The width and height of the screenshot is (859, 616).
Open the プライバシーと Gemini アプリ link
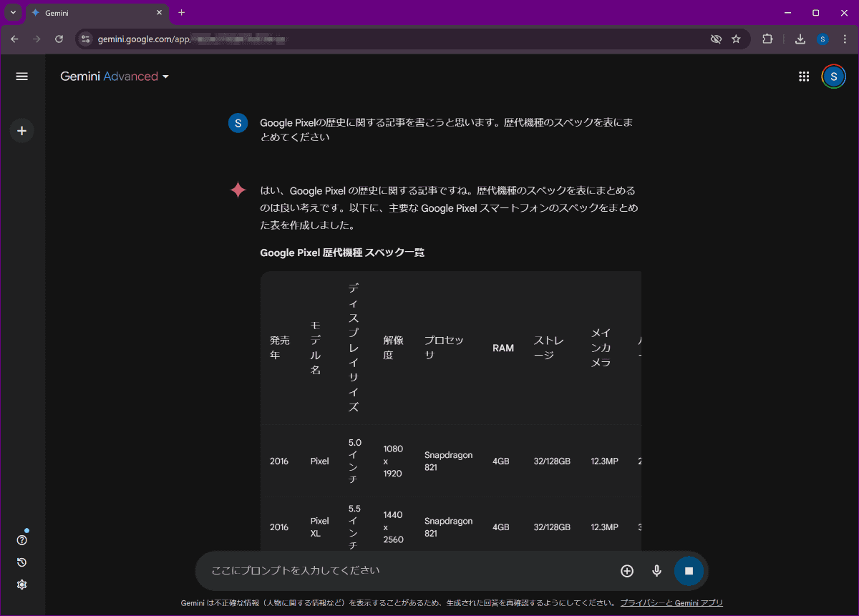point(671,603)
